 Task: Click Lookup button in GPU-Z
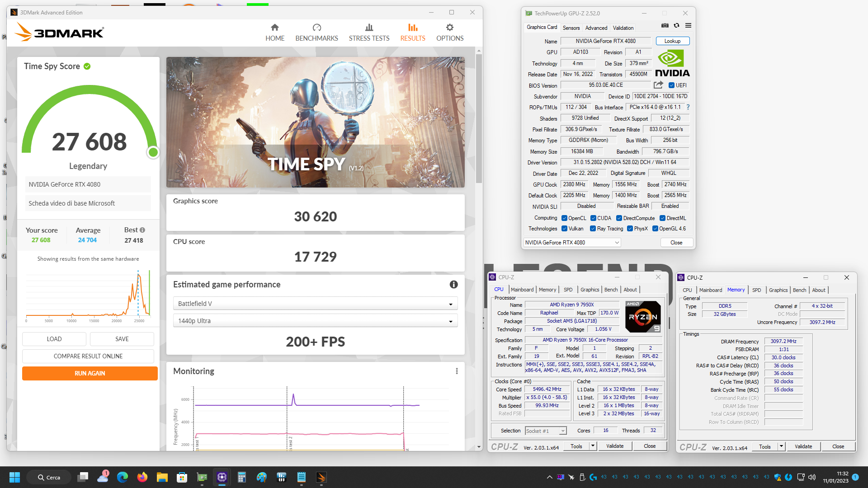point(672,41)
